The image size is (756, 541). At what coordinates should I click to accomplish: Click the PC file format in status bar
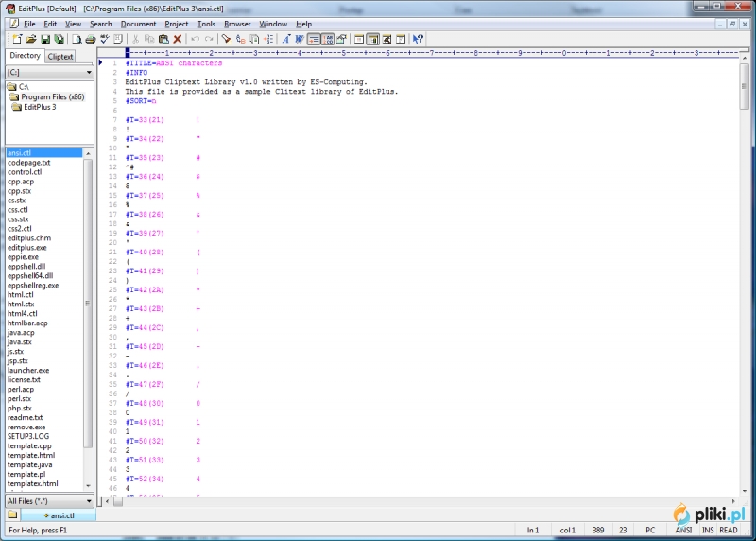(650, 530)
